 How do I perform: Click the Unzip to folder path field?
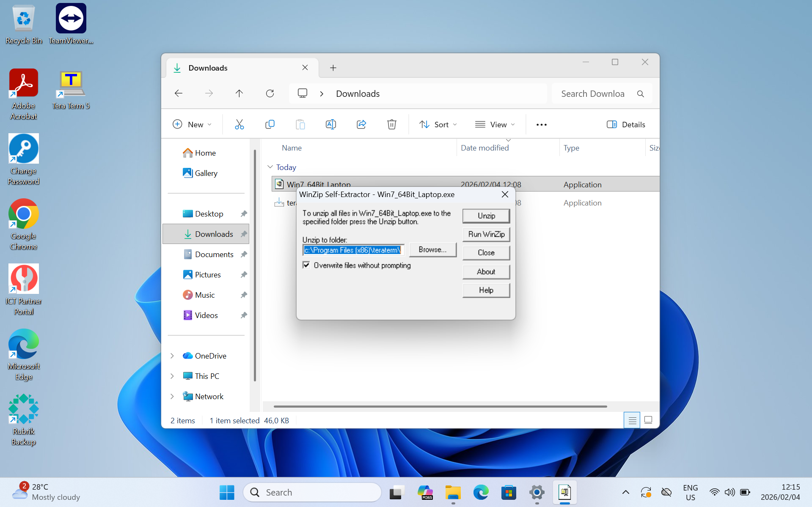(x=353, y=250)
